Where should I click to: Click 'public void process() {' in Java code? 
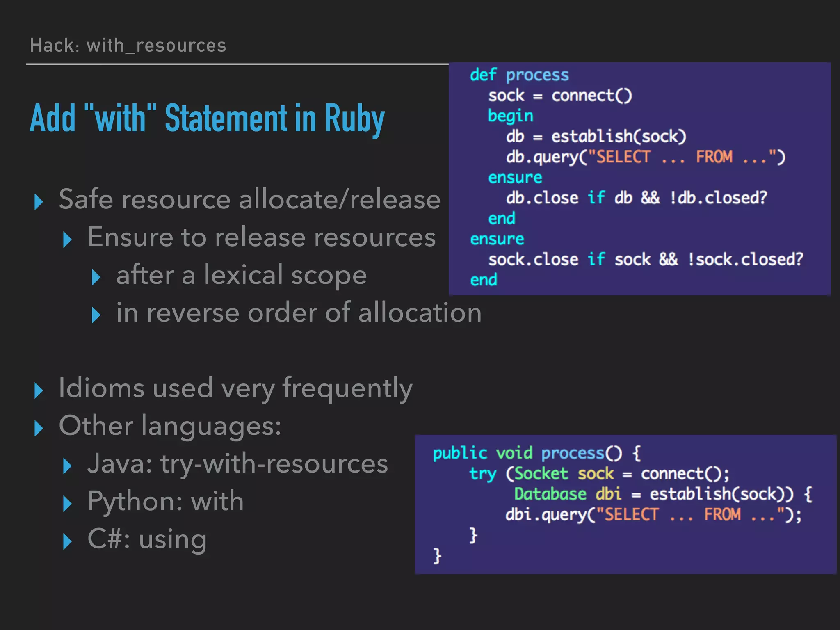click(x=536, y=453)
